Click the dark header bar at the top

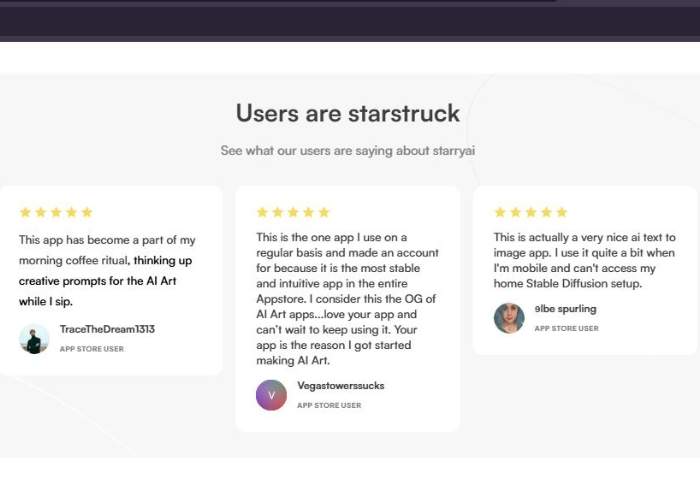pos(350,21)
